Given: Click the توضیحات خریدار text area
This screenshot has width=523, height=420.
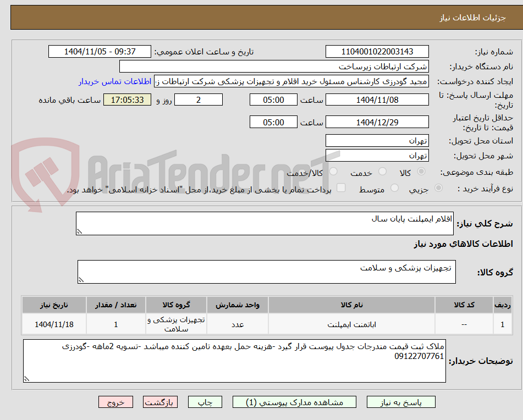Looking at the screenshot, I should pyautogui.click(x=234, y=361).
